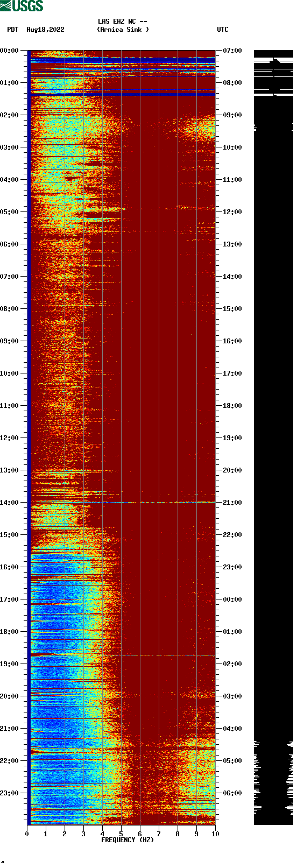Screen dimensions: 297x868
Task: Click the frequency axis '3' tick label
Action: tap(83, 834)
